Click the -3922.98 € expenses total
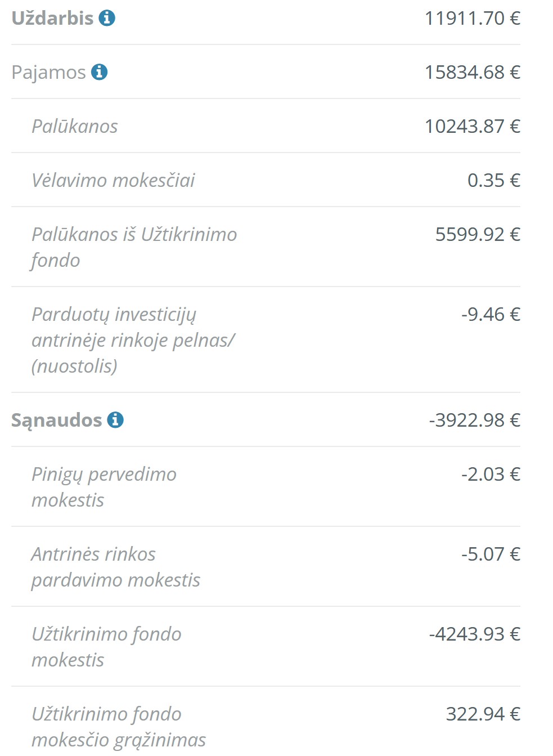 (474, 420)
